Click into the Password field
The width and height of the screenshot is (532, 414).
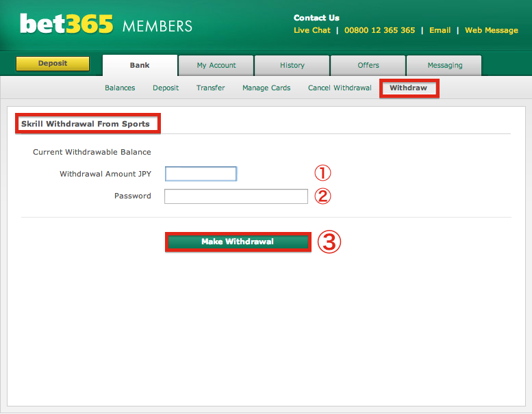(x=236, y=196)
